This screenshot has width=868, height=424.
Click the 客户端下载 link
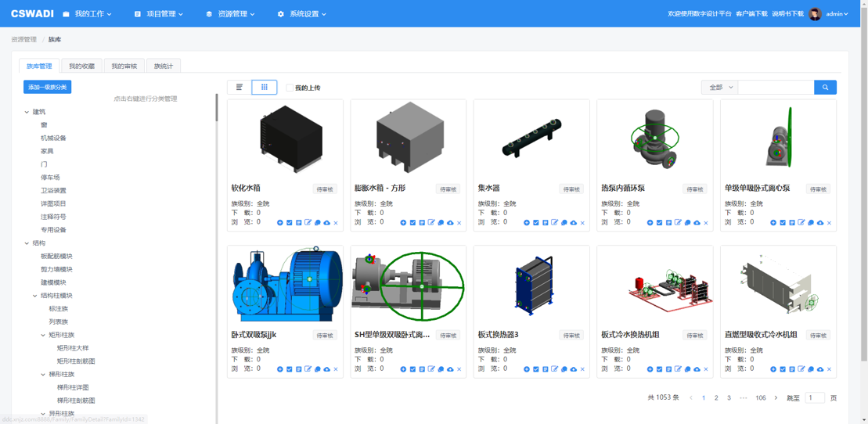click(x=751, y=14)
